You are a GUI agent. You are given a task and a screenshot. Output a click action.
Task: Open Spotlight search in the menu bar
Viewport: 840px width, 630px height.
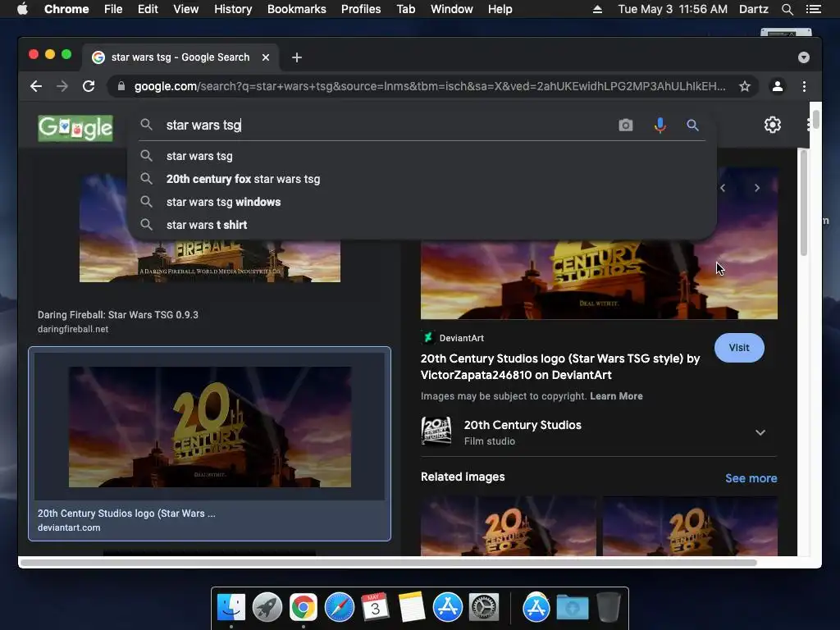coord(787,9)
